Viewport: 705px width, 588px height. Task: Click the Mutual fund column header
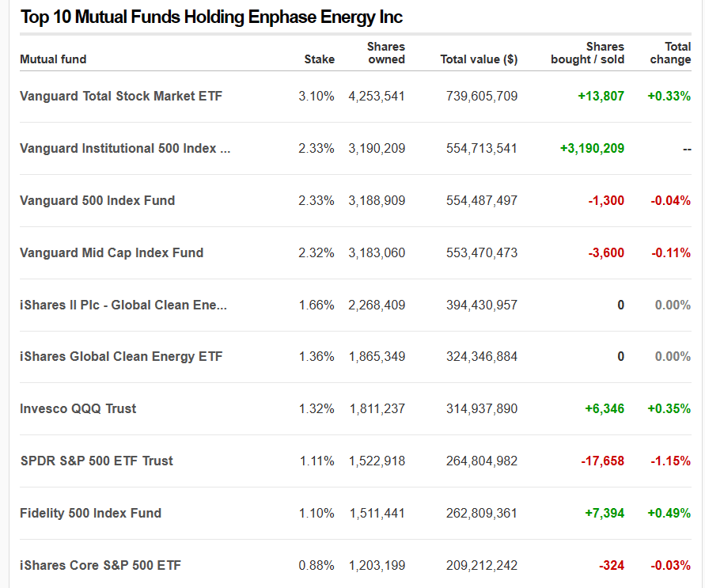53,59
